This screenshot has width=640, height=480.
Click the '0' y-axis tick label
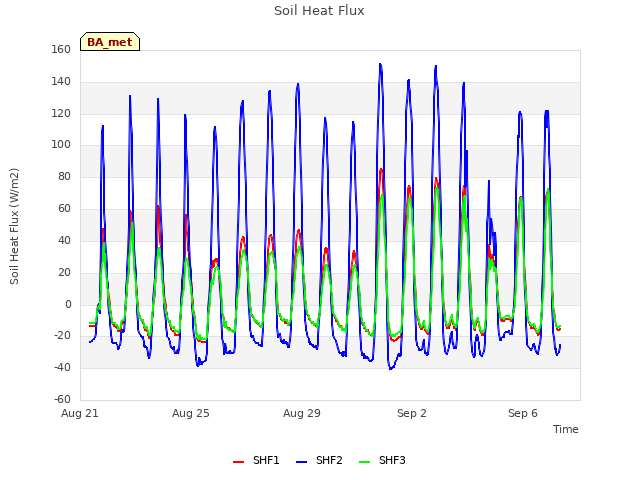pos(68,304)
